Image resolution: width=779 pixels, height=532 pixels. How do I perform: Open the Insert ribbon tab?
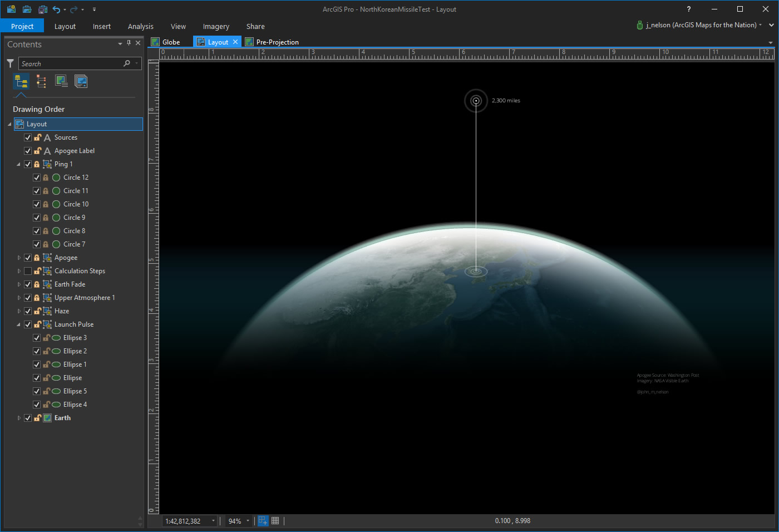tap(101, 26)
